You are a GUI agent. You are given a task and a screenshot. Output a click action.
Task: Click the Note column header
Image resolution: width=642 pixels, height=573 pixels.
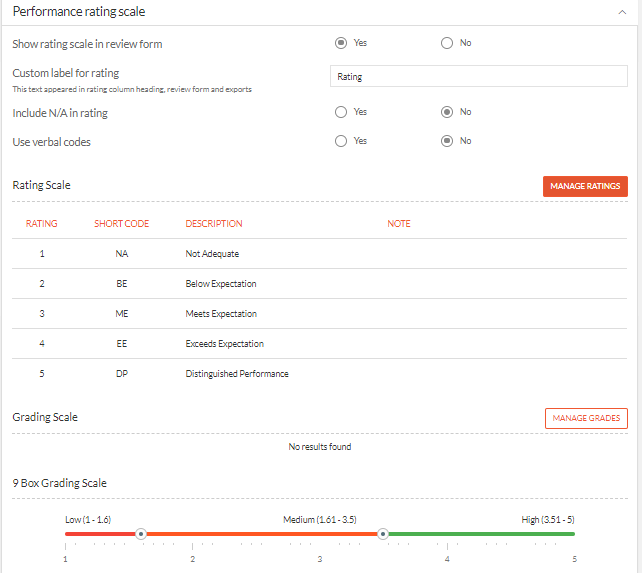tap(399, 224)
